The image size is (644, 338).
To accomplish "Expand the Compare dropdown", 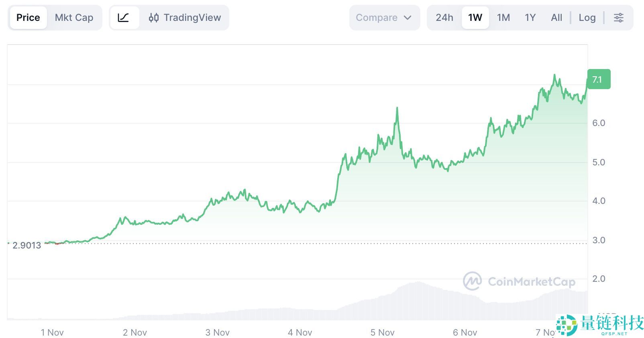I will coord(384,18).
